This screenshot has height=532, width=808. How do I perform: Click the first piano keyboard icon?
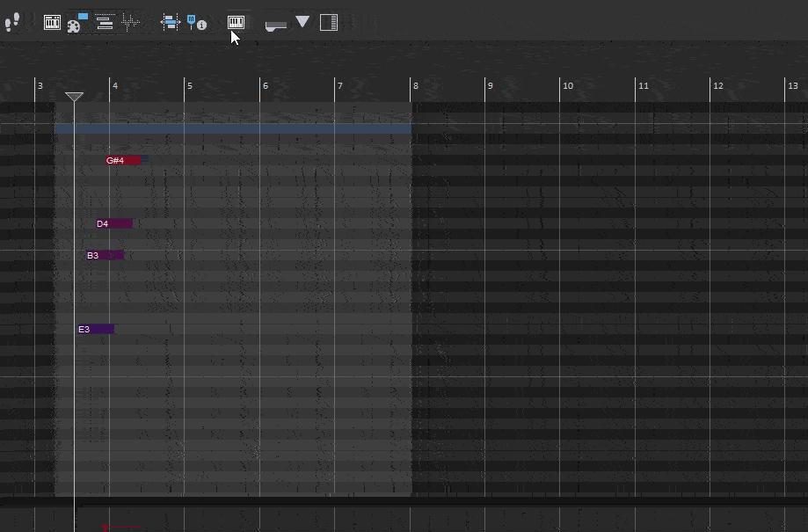52,22
